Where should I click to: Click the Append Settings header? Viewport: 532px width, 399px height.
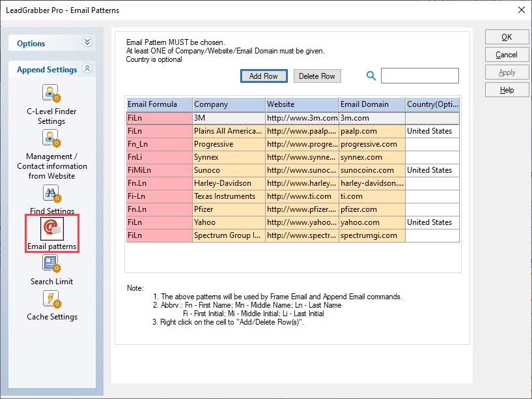click(52, 69)
